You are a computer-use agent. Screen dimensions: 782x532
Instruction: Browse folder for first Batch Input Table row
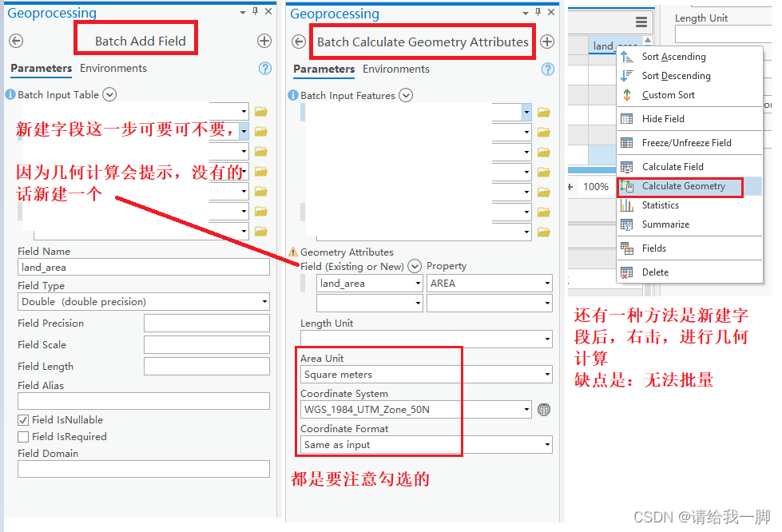coord(261,112)
